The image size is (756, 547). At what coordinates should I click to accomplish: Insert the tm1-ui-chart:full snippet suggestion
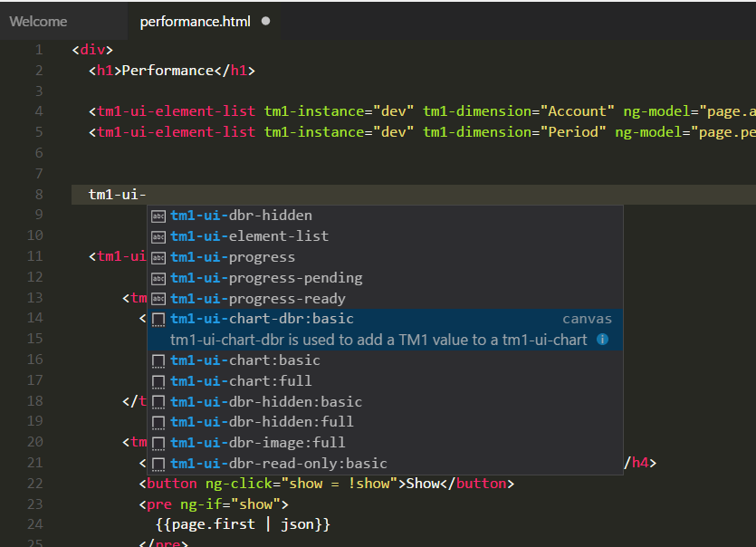click(x=241, y=381)
